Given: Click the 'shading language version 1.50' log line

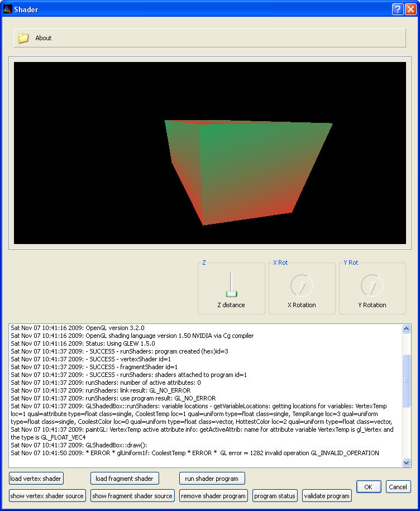Looking at the screenshot, I should pyautogui.click(x=132, y=336).
